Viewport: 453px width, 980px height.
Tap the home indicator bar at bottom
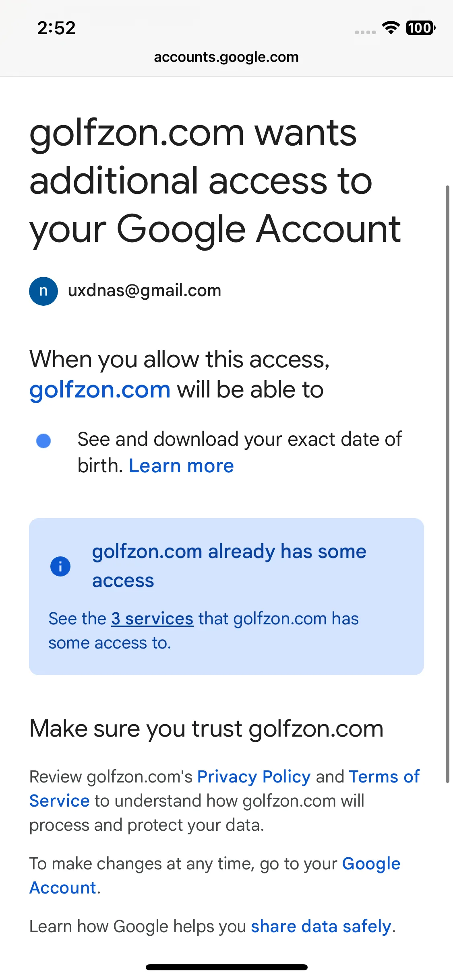pyautogui.click(x=227, y=967)
